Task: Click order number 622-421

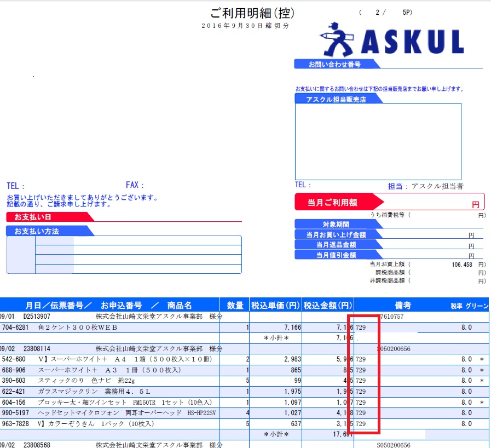Action: coord(14,391)
